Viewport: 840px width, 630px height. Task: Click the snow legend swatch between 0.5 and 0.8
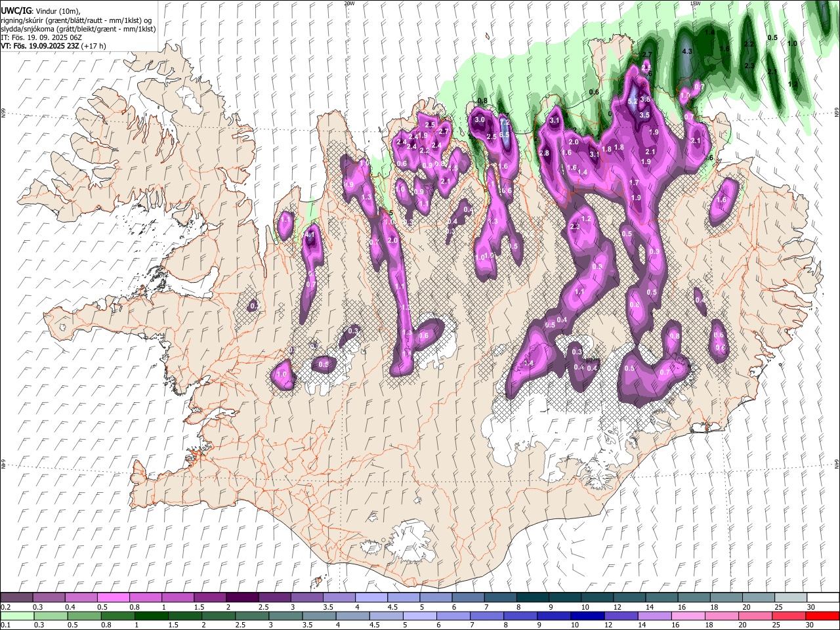click(113, 598)
